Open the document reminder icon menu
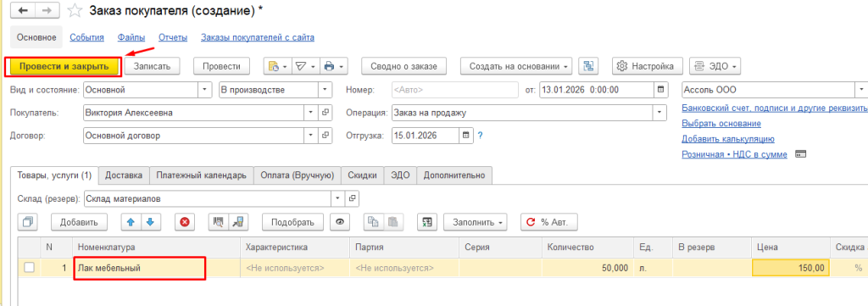Screen dimensions: 868x306 tap(277, 66)
